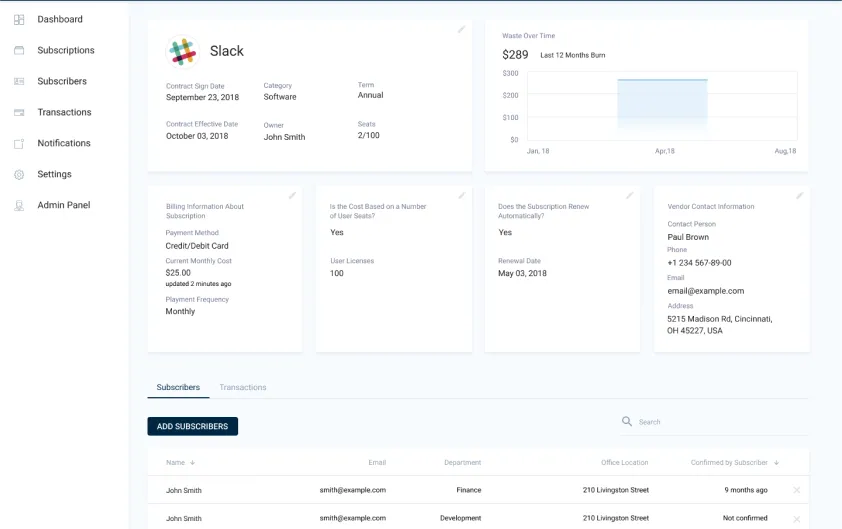Edit the Vendor Contact Information card
The width and height of the screenshot is (842, 529).
point(799,195)
